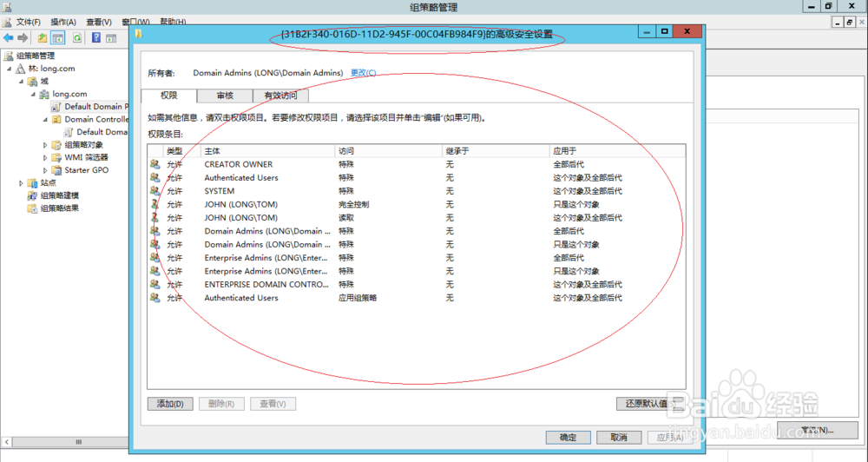Viewport: 868px width, 462px height.
Task: Select the 完全控制 access cell for JOHN
Action: click(354, 204)
